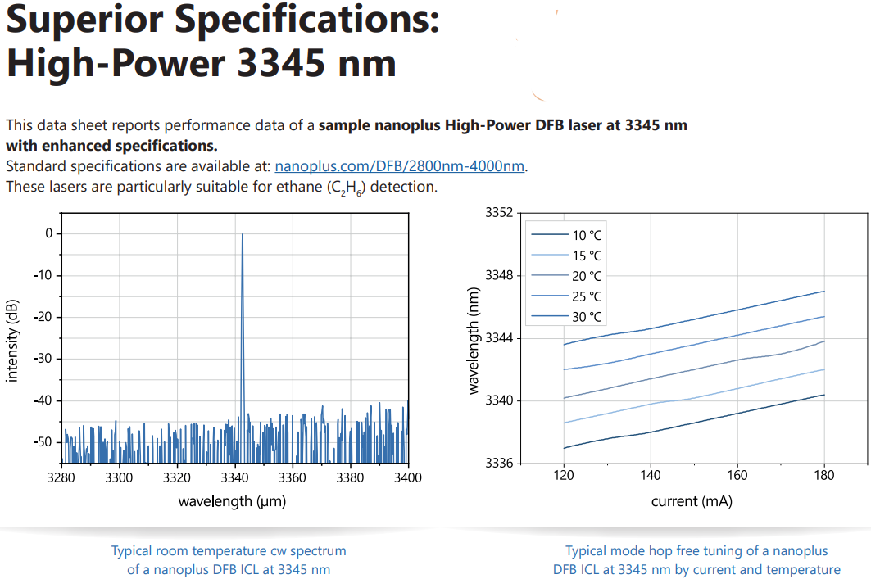
Task: Click the 10 °C legend line sample
Action: click(x=549, y=235)
